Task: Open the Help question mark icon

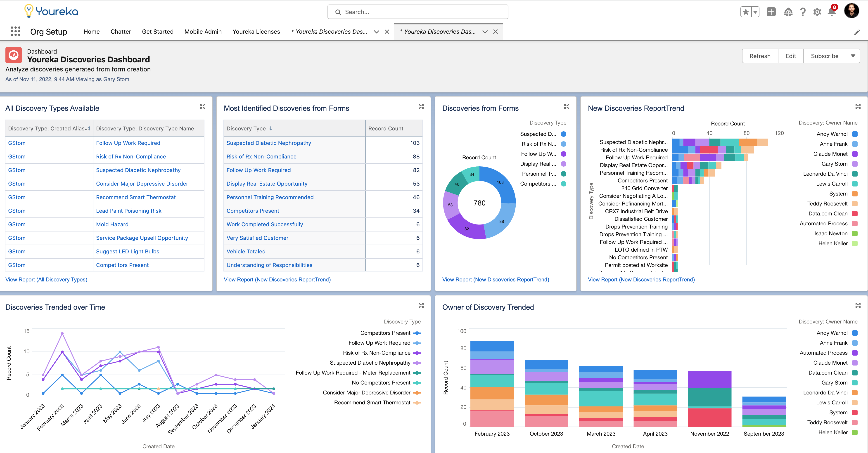Action: [803, 12]
